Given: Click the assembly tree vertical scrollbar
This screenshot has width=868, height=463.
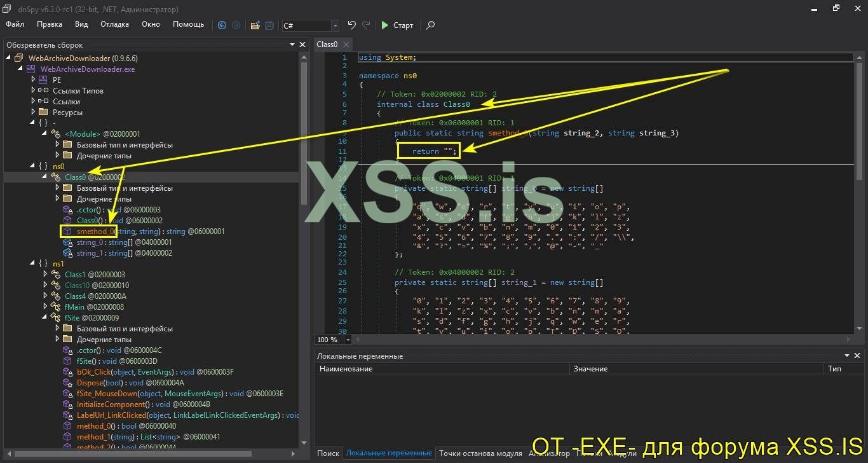Looking at the screenshot, I should click(x=304, y=133).
